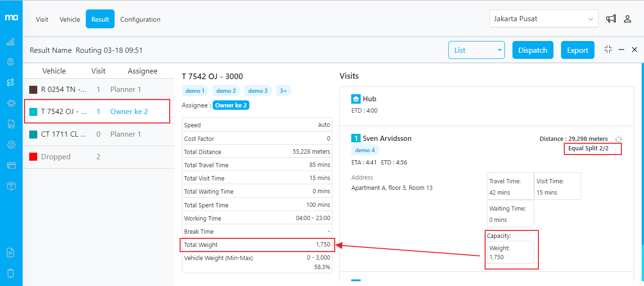Click the red Dropped color swatch
This screenshot has width=644, height=286.
pos(33,157)
